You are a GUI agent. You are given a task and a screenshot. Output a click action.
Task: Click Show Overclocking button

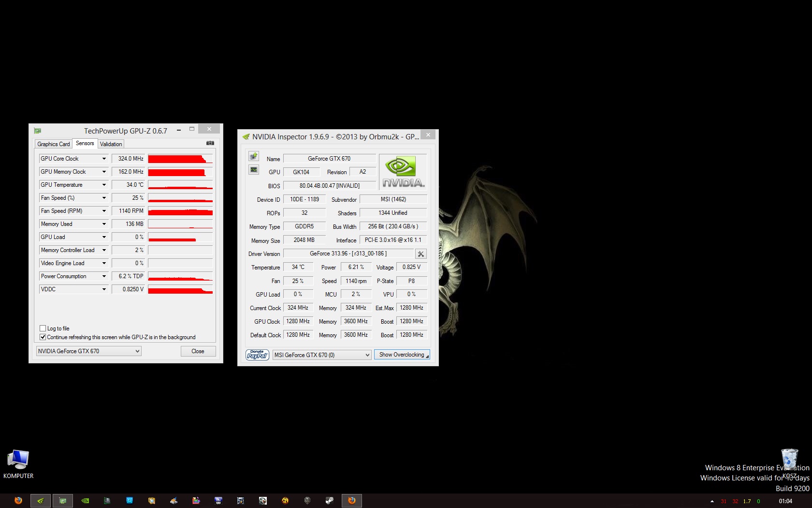click(x=402, y=355)
